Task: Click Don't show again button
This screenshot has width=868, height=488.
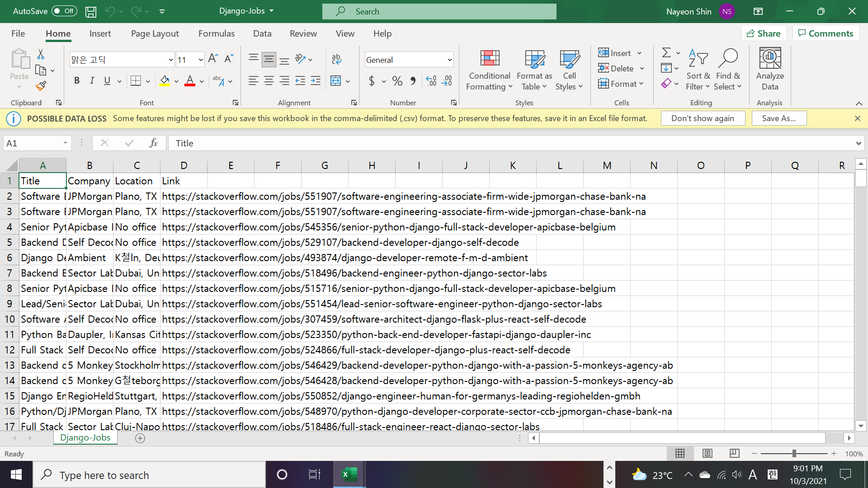Action: tap(703, 118)
